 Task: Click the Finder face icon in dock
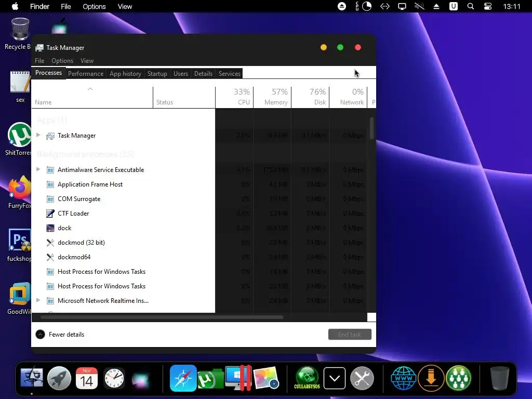(x=32, y=378)
